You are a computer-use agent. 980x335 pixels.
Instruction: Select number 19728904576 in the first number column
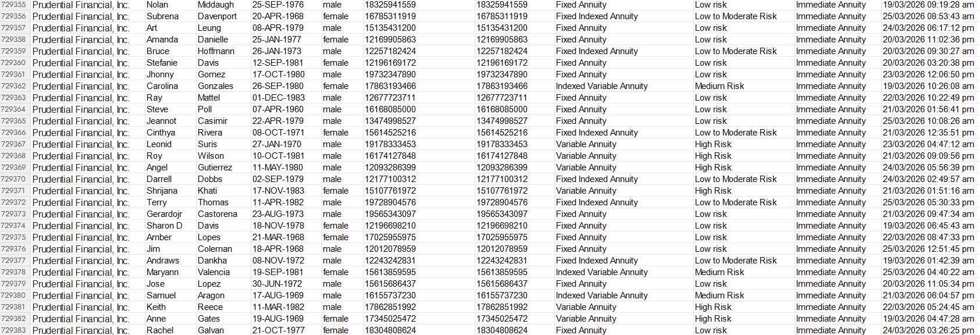(x=390, y=202)
